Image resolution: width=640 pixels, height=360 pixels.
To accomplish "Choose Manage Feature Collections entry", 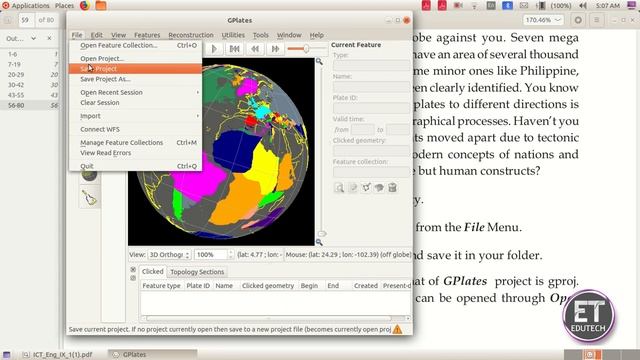I will point(135,142).
